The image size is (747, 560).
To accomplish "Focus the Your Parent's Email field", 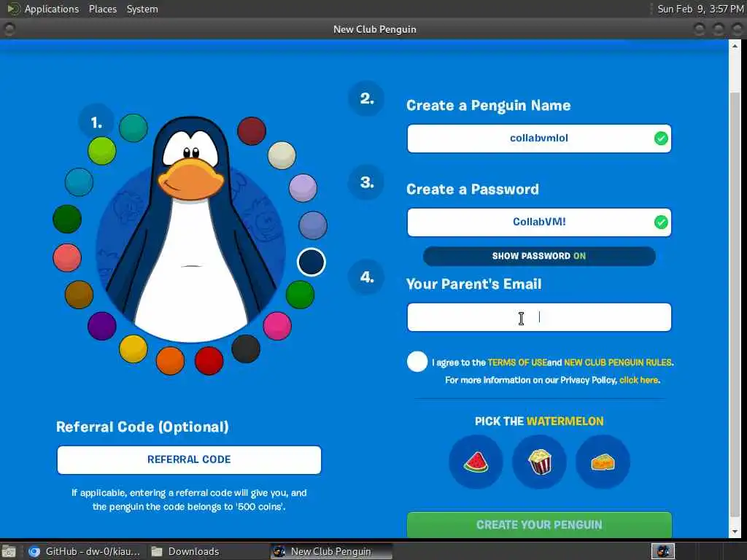I will point(539,317).
